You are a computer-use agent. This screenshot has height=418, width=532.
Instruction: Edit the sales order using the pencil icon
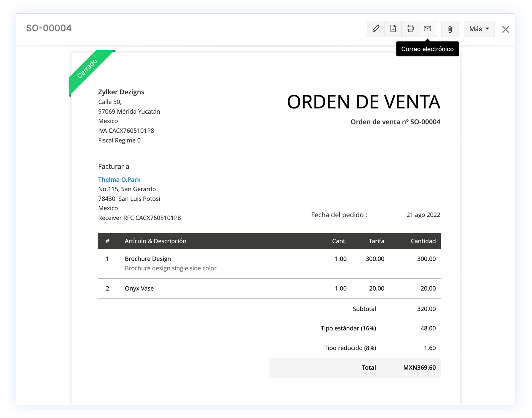(x=375, y=29)
